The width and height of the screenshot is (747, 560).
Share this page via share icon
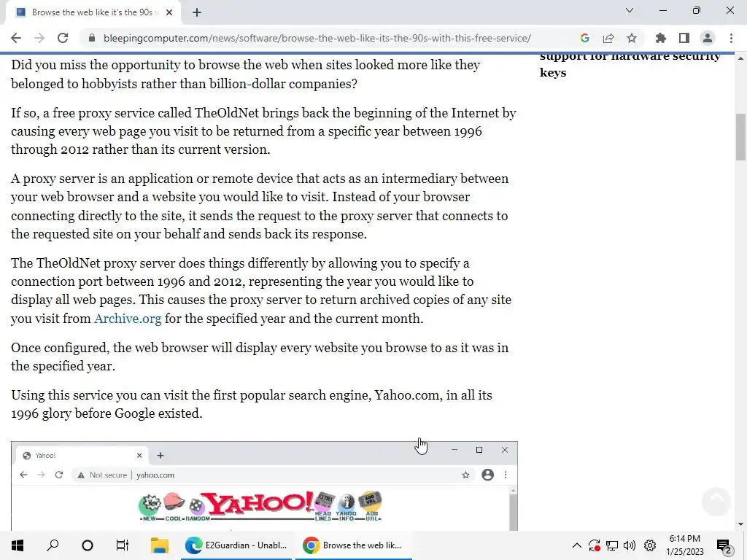point(608,38)
